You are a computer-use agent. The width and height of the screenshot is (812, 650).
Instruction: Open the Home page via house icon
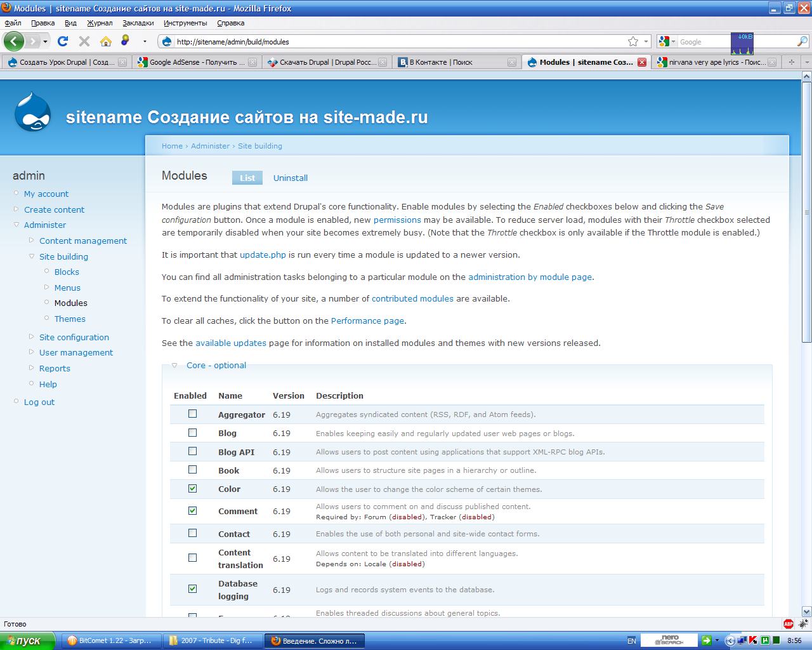pos(106,41)
